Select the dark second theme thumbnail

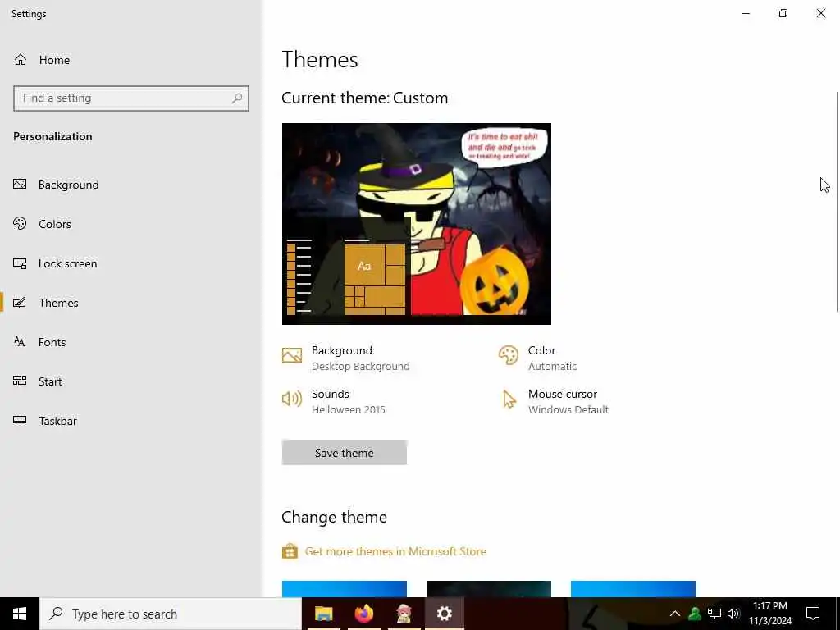coord(489,589)
